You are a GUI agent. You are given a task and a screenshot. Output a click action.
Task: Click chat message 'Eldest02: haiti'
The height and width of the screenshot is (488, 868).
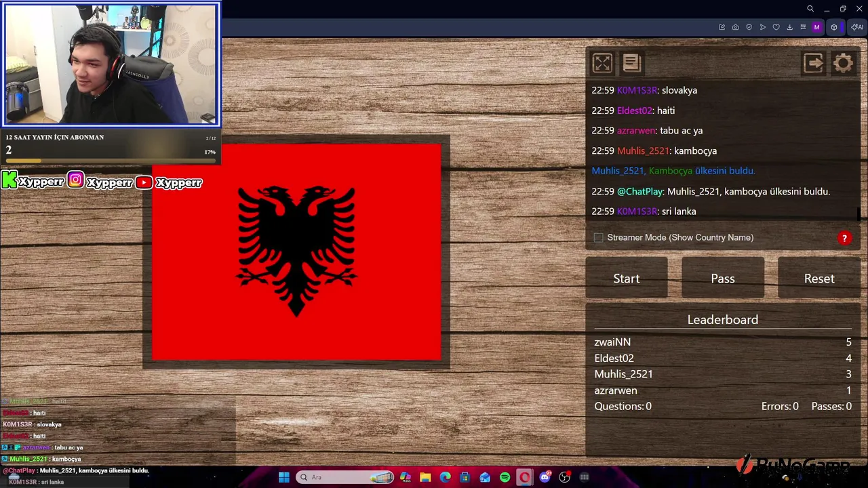tap(633, 110)
